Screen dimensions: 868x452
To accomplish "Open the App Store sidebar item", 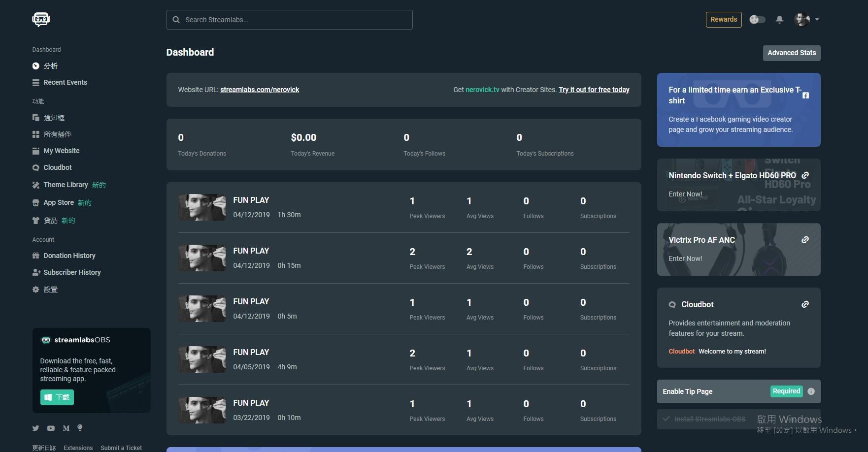I will pos(58,202).
